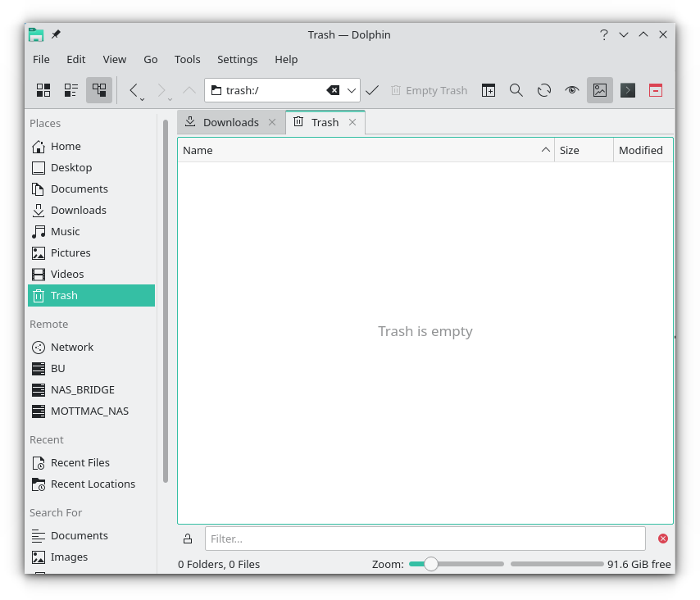Sort by Name column header
700x600 pixels.
[x=366, y=151]
